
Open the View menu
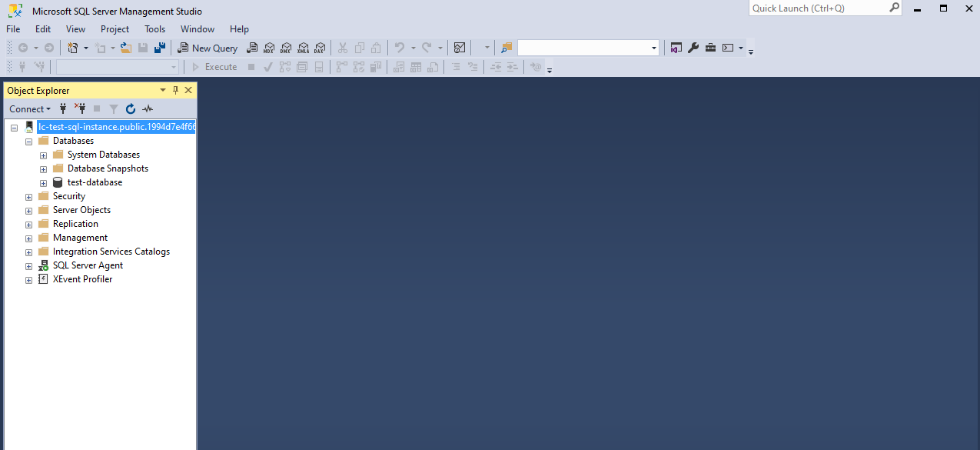point(75,29)
